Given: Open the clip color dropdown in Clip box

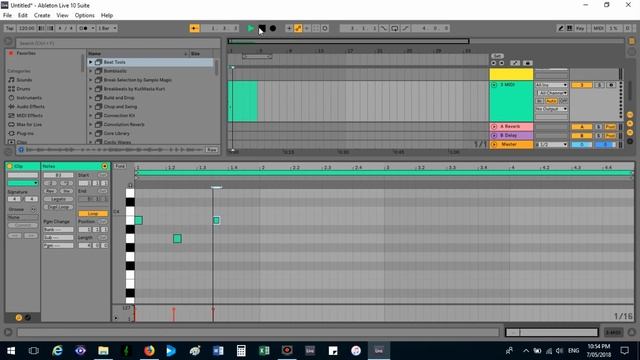Looking at the screenshot, I should [x=23, y=183].
